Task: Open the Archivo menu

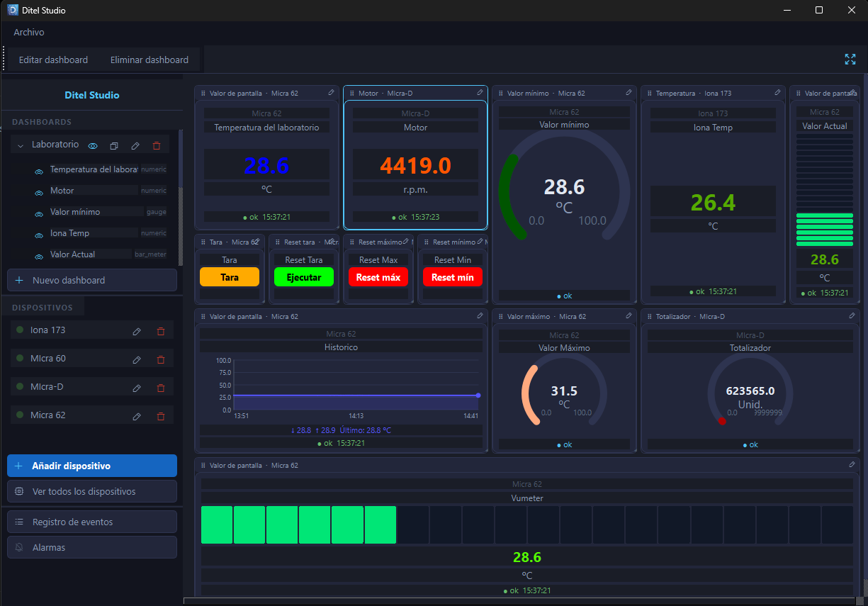Action: tap(29, 32)
